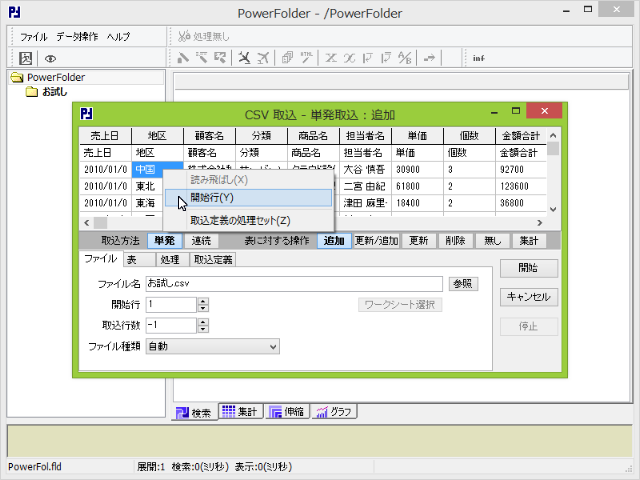Click the A/B percent toolbar icon

coord(404,58)
